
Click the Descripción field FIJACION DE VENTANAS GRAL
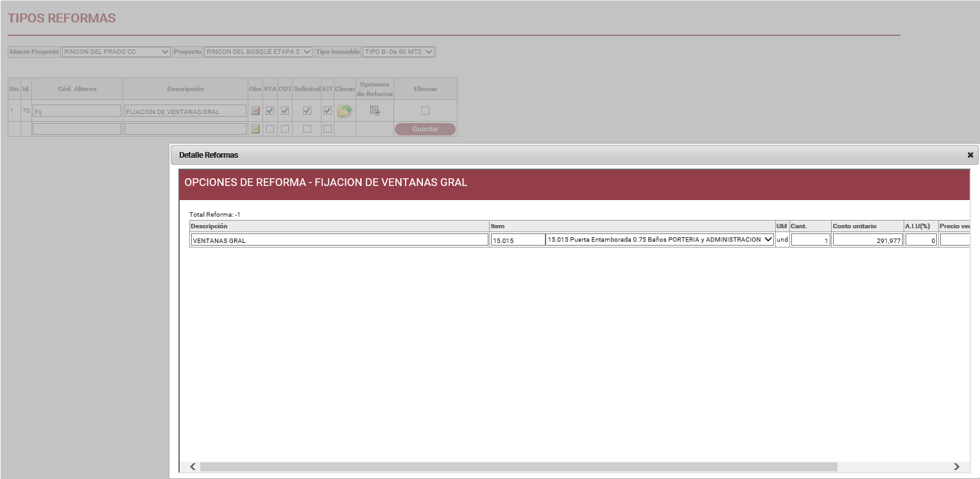185,111
